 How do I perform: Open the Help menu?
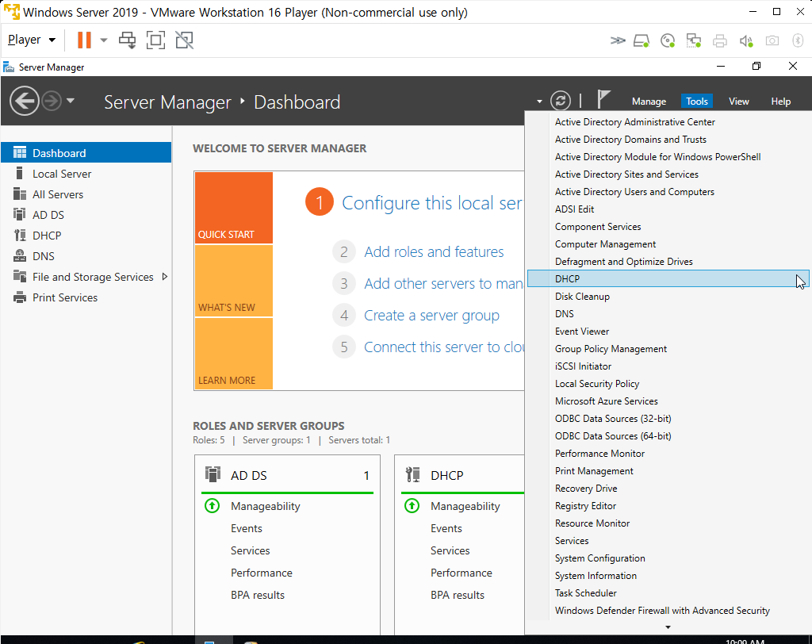pos(780,101)
